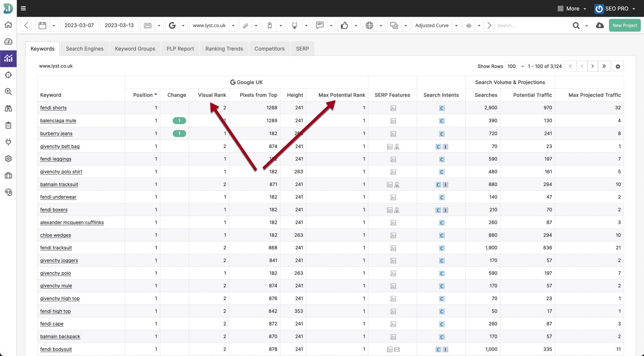
Task: Open the clipboard reports sidebar icon
Action: click(x=8, y=125)
